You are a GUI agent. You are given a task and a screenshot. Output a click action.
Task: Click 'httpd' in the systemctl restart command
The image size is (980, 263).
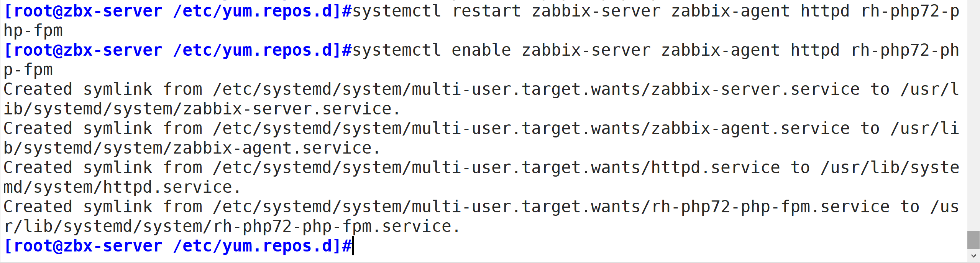click(x=825, y=11)
